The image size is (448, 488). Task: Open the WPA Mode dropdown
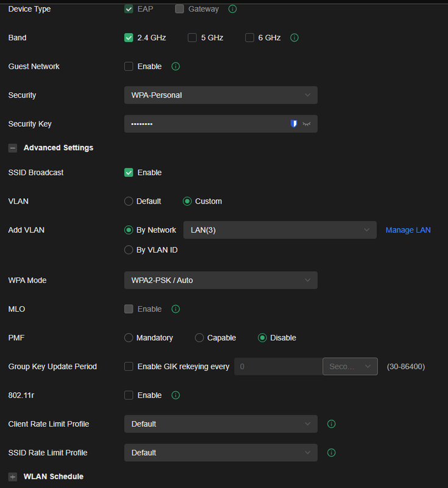tap(220, 281)
